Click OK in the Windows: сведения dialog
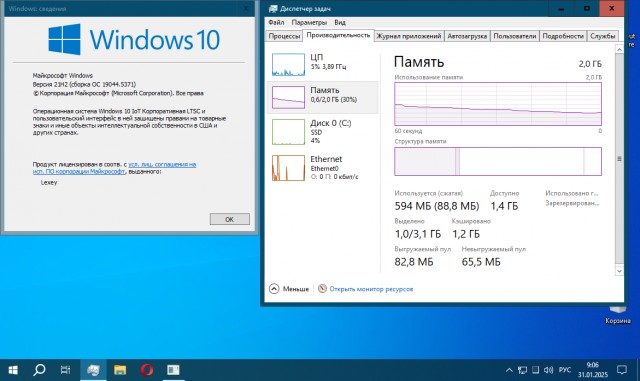 [229, 219]
